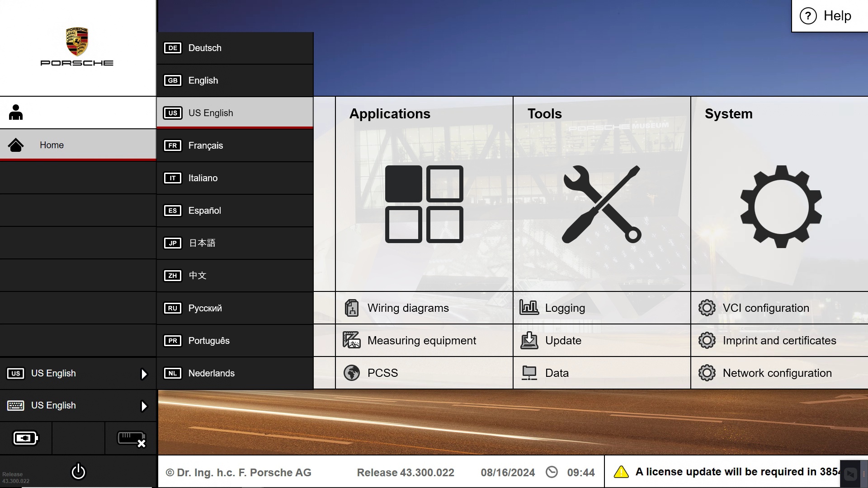This screenshot has height=488, width=868.
Task: Open the Applications tile grid icon
Action: pos(424,204)
